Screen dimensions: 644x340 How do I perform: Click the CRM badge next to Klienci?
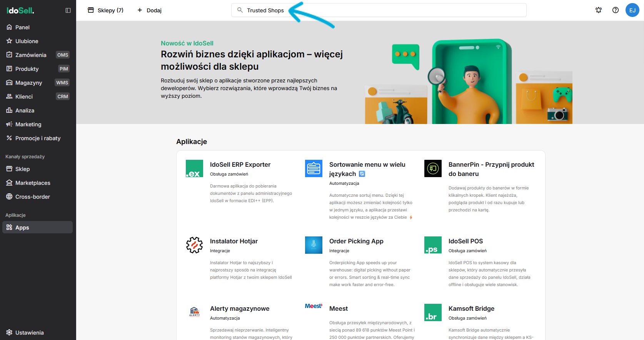pos(63,97)
